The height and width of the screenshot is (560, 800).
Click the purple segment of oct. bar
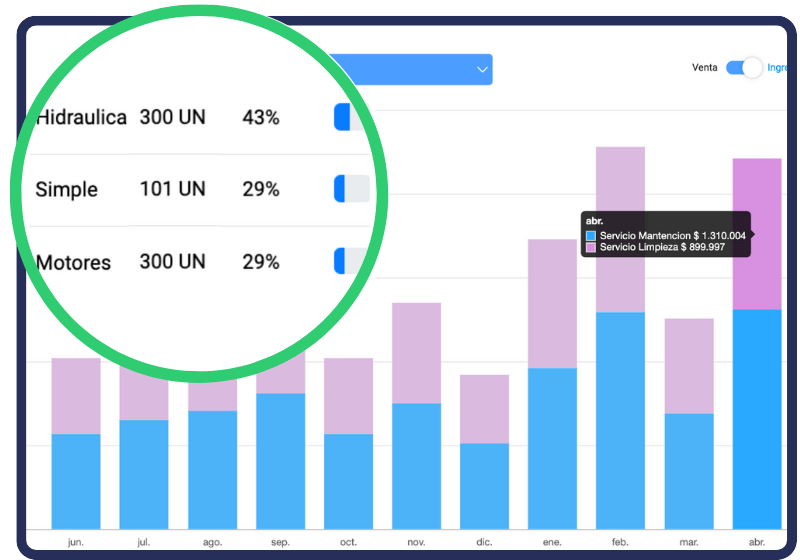[x=348, y=396]
